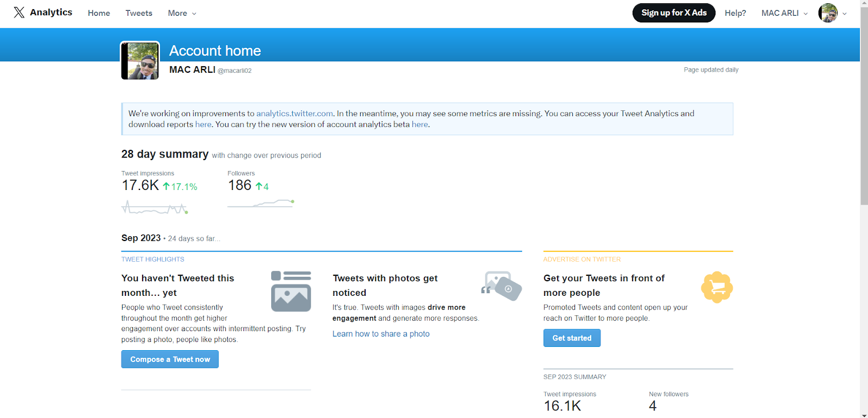Click the photo post illustration icon
The image size is (868, 418).
point(291,291)
